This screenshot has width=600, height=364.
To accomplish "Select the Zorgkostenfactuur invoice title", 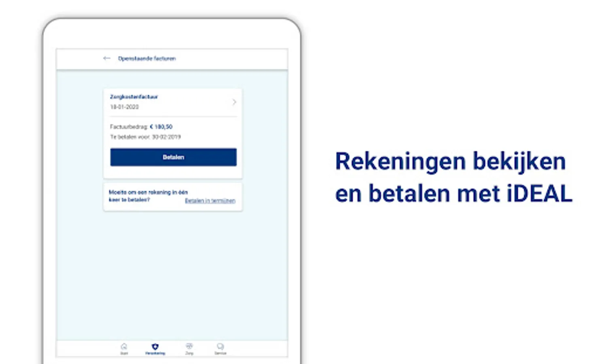I will [134, 97].
